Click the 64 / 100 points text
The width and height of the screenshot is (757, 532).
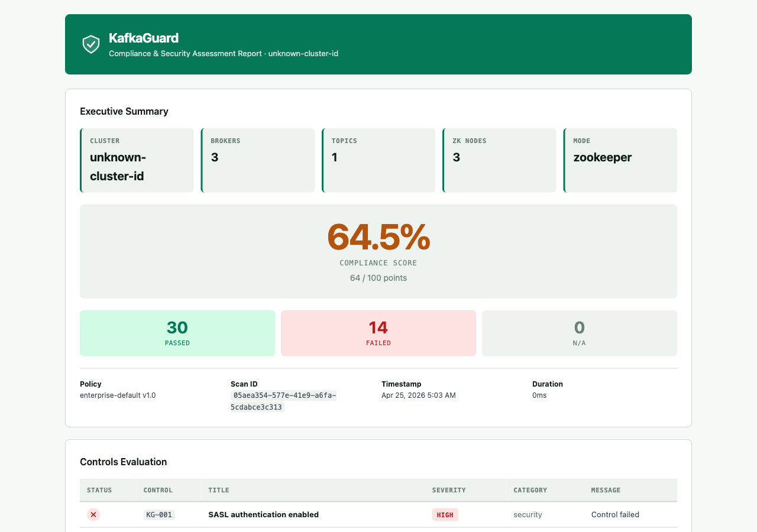click(378, 278)
